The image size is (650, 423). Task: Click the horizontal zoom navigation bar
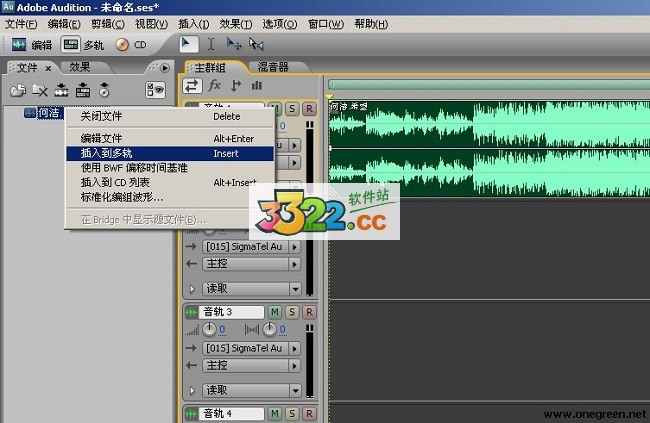tap(489, 85)
